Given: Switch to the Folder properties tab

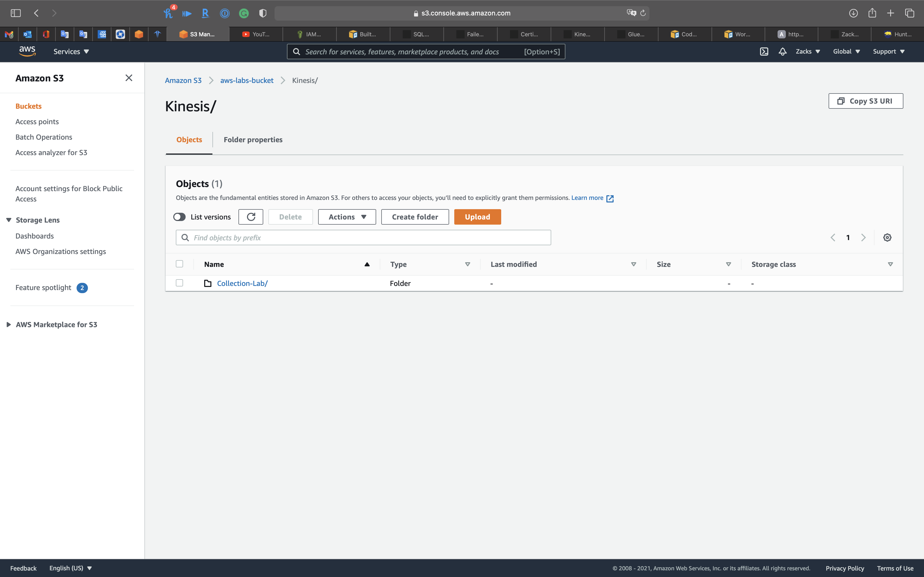Looking at the screenshot, I should pos(253,140).
